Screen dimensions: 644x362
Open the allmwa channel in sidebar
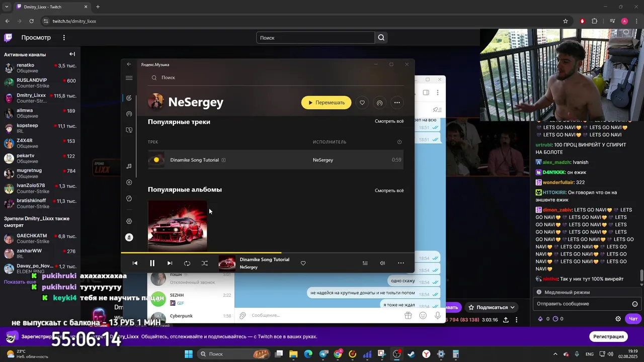click(x=40, y=114)
